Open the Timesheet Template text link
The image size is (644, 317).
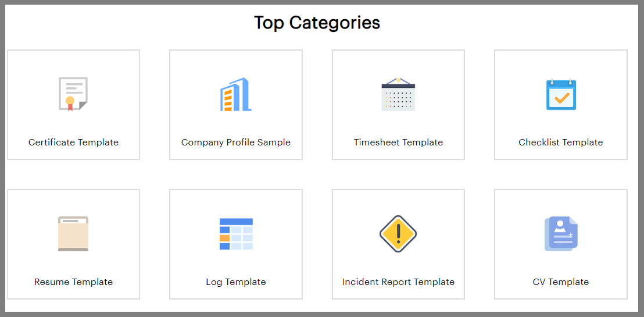(x=398, y=143)
